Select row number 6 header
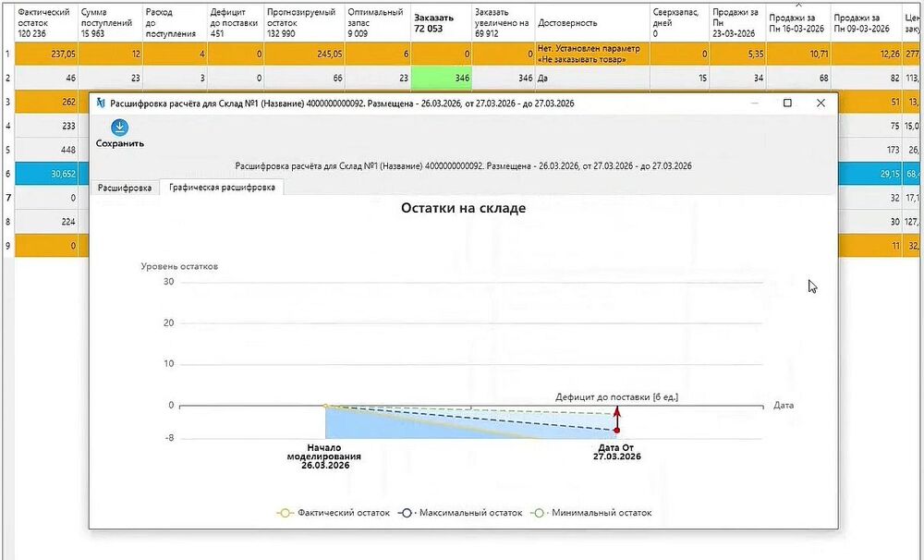The height and width of the screenshot is (560, 924). pos(7,174)
